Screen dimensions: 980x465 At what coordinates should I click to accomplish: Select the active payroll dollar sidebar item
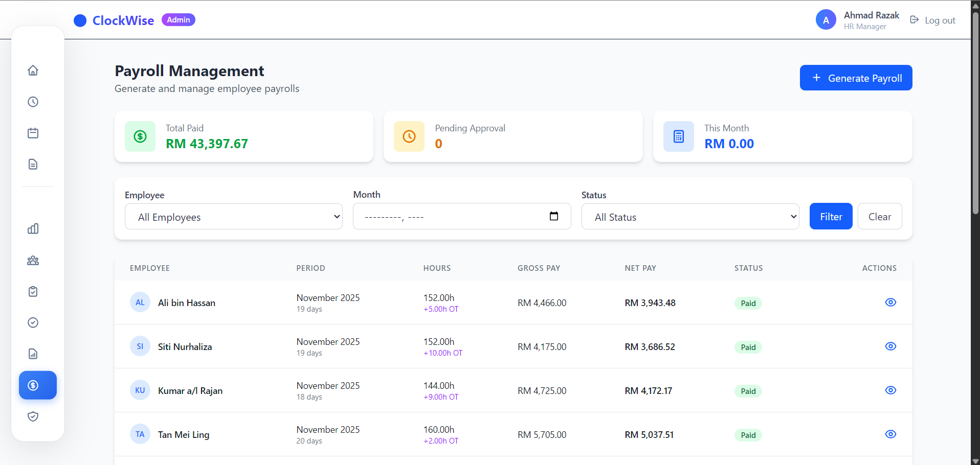point(38,385)
